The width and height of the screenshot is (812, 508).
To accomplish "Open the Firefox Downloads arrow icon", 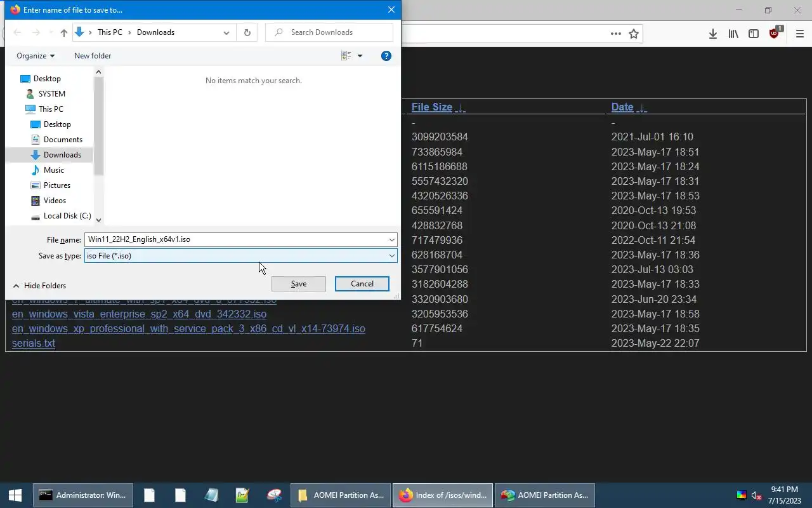I will pos(713,34).
